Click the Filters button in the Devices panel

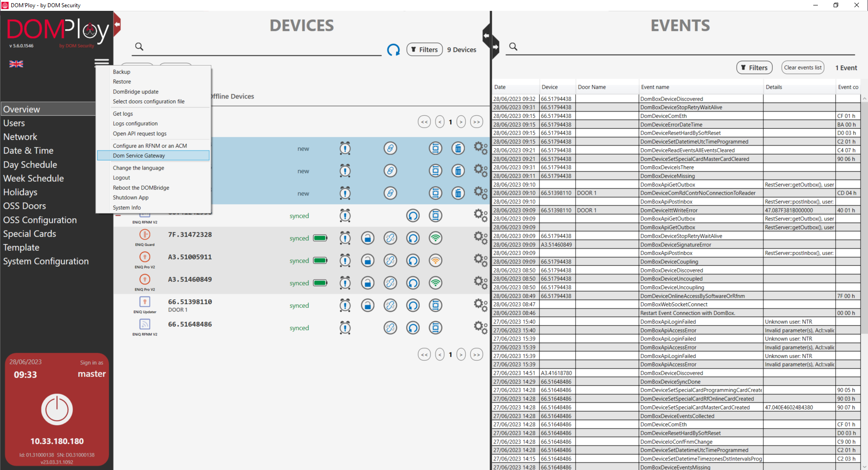tap(425, 49)
